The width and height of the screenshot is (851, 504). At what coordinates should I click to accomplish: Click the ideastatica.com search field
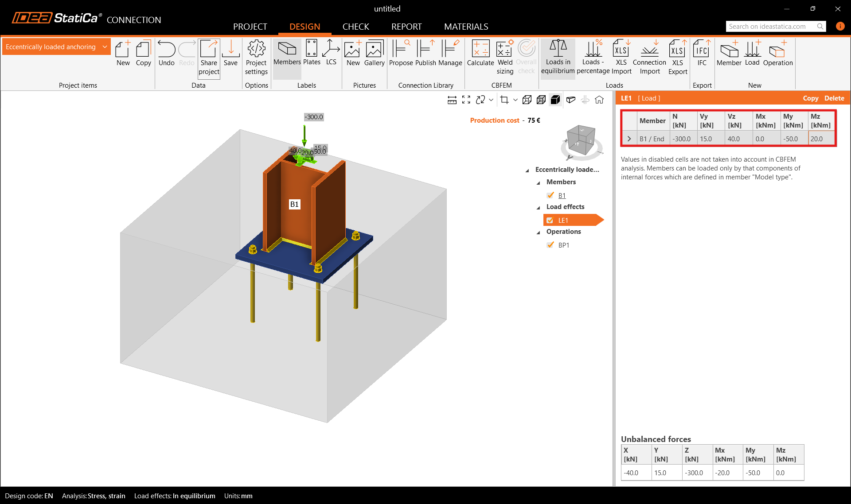771,27
